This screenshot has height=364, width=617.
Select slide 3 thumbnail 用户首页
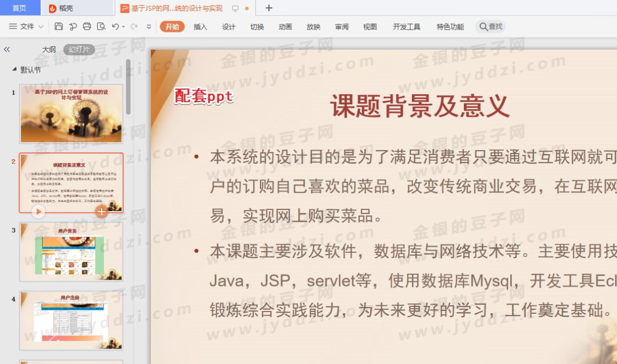[71, 252]
